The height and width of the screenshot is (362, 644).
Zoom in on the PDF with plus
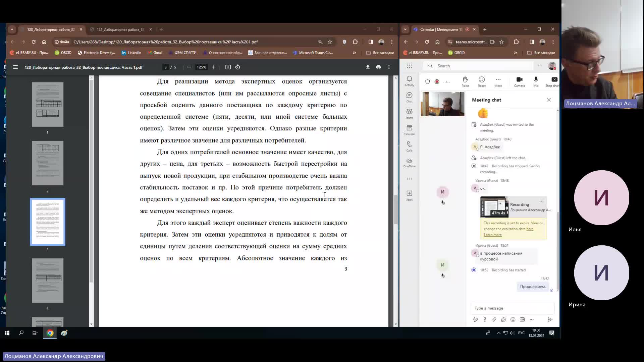(214, 67)
